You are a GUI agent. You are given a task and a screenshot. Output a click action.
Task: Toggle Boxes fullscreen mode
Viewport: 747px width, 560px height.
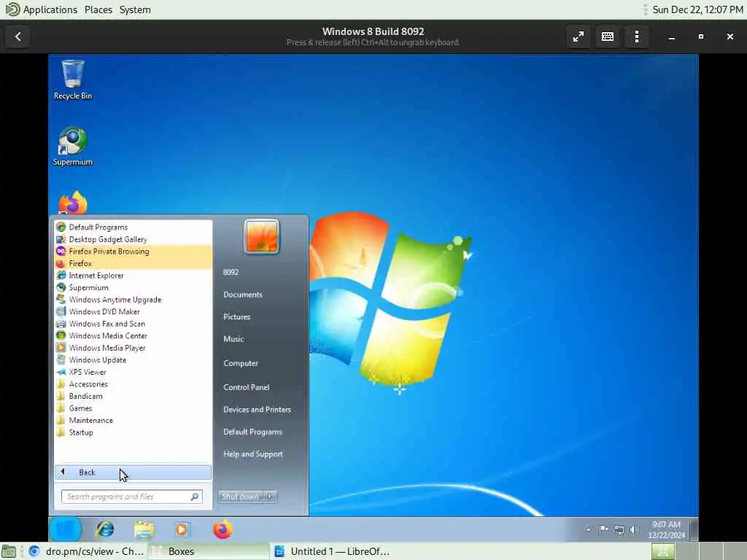pos(578,36)
